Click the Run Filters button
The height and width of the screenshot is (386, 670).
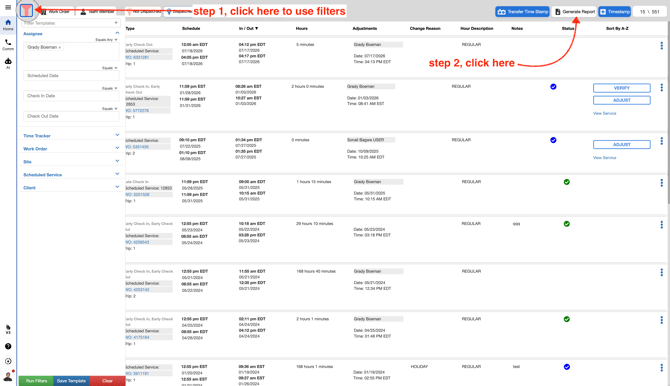coord(36,381)
